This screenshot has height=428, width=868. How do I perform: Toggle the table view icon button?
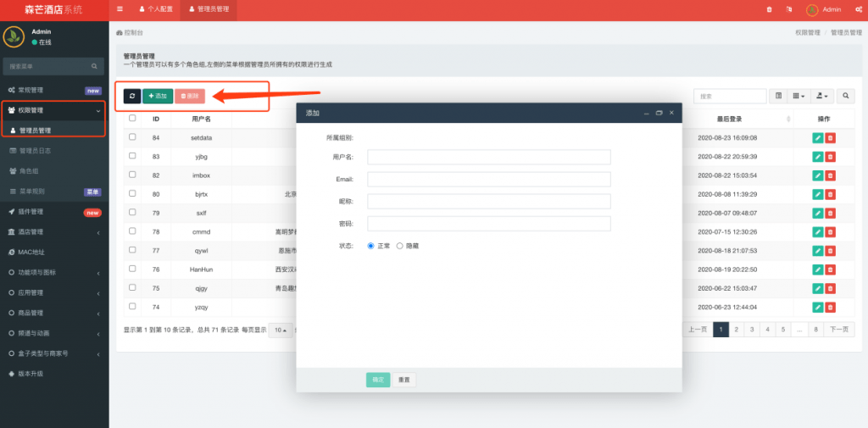click(x=778, y=97)
